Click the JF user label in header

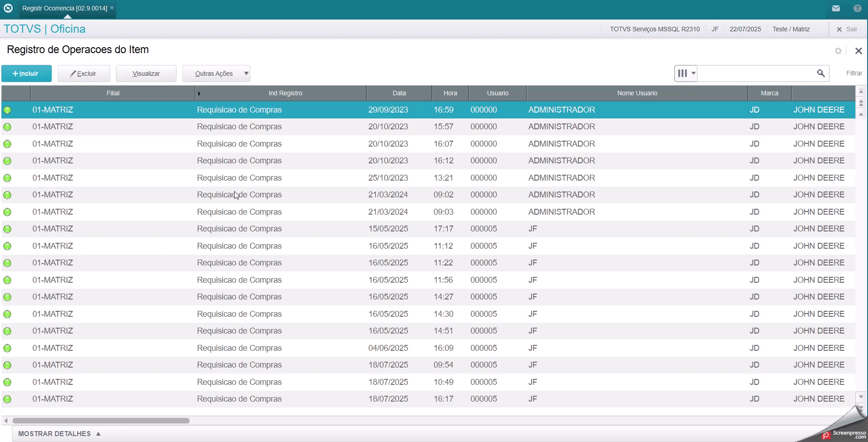(715, 29)
